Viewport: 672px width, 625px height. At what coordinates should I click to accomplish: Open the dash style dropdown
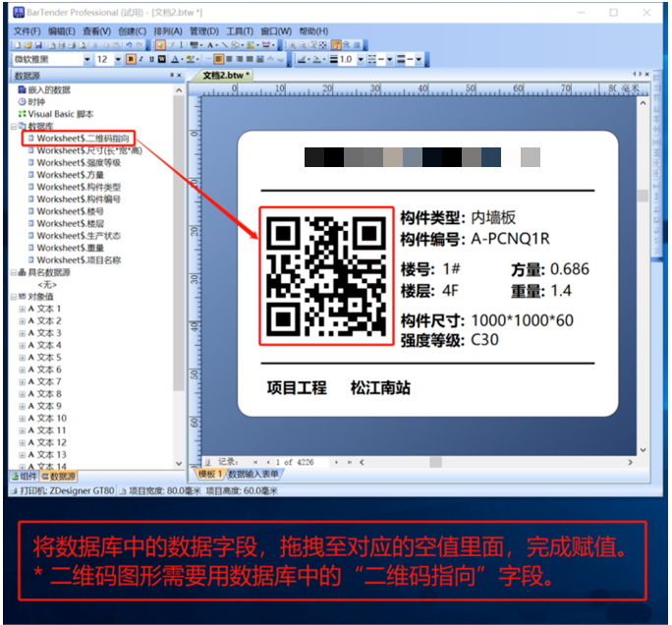(390, 59)
